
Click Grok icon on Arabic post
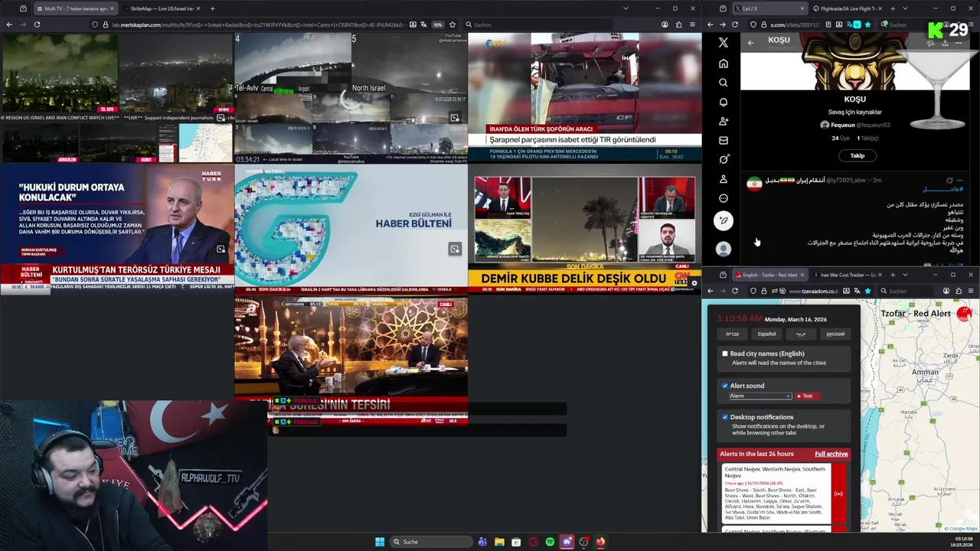(949, 181)
